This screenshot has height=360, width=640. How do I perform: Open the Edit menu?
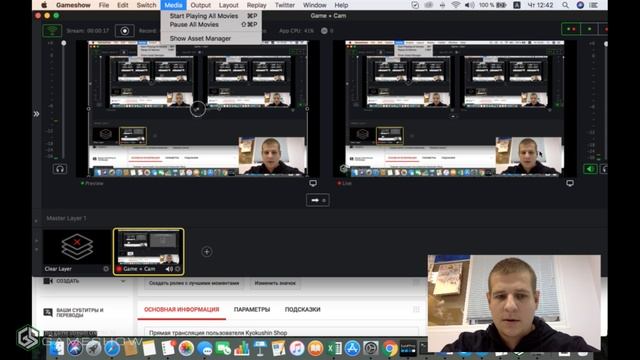click(x=122, y=5)
